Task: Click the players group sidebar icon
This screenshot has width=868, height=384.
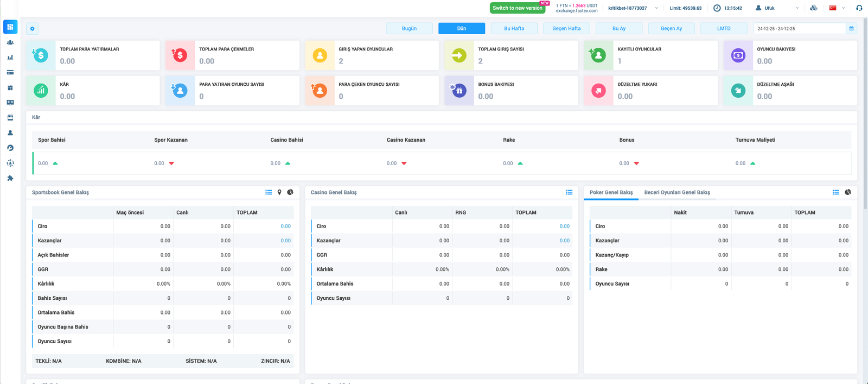Action: coord(10,42)
